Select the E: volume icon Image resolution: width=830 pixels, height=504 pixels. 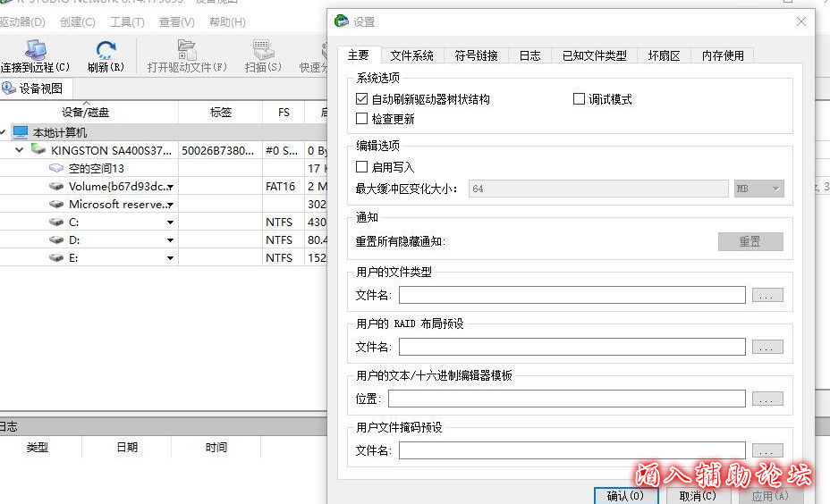point(56,257)
